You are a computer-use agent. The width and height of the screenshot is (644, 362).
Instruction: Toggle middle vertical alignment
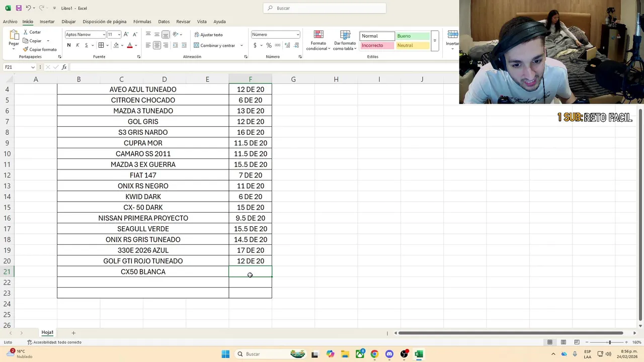point(157,34)
